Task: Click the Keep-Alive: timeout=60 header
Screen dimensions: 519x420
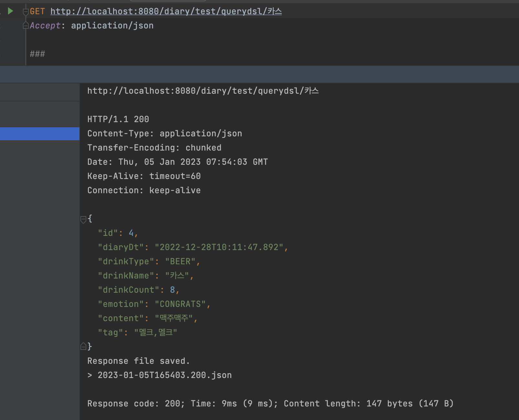Action: [144, 176]
